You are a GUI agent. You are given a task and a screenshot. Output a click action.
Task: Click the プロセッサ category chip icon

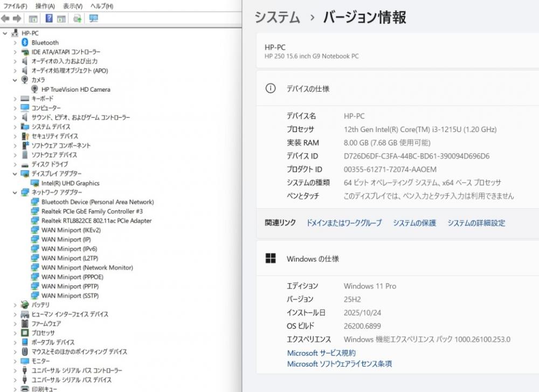pyautogui.click(x=25, y=333)
